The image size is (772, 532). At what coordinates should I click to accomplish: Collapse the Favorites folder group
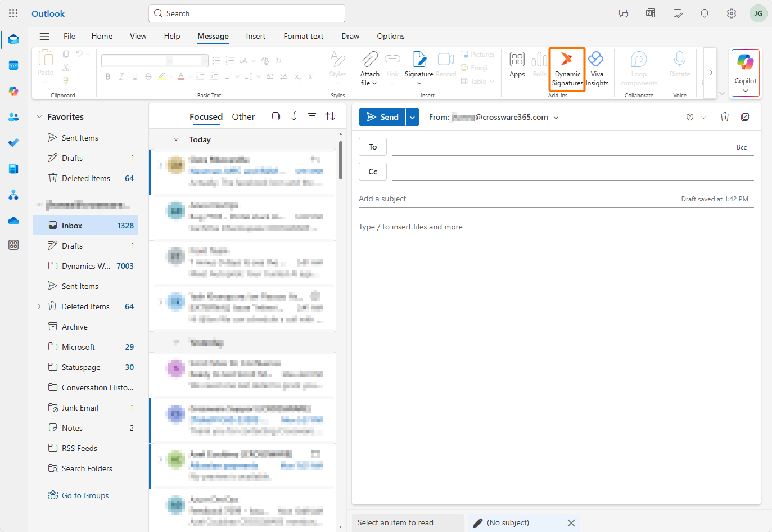(39, 117)
